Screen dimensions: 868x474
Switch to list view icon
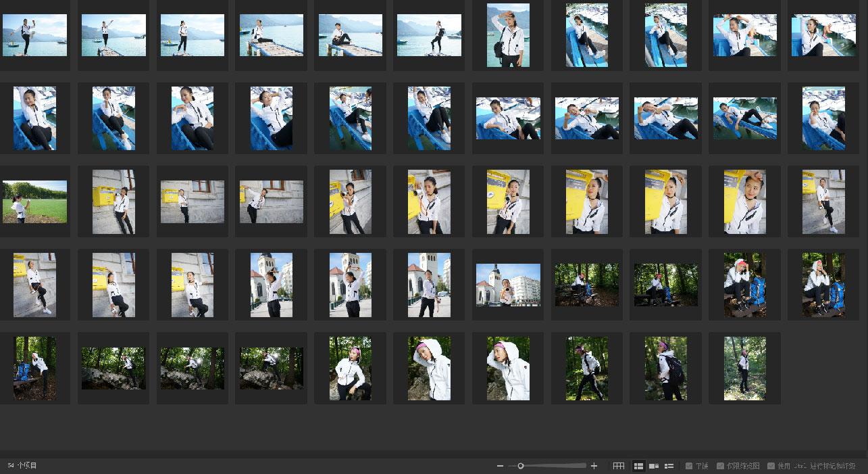669,466
